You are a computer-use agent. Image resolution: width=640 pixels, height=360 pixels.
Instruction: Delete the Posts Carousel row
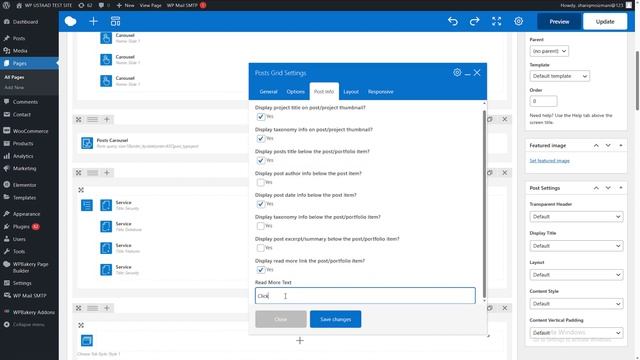click(x=505, y=119)
